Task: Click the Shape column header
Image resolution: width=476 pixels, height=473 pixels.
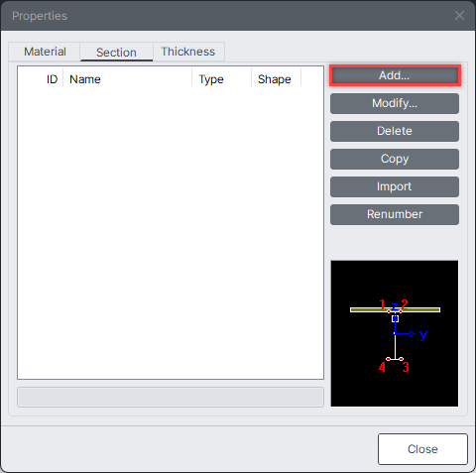Action: point(276,79)
